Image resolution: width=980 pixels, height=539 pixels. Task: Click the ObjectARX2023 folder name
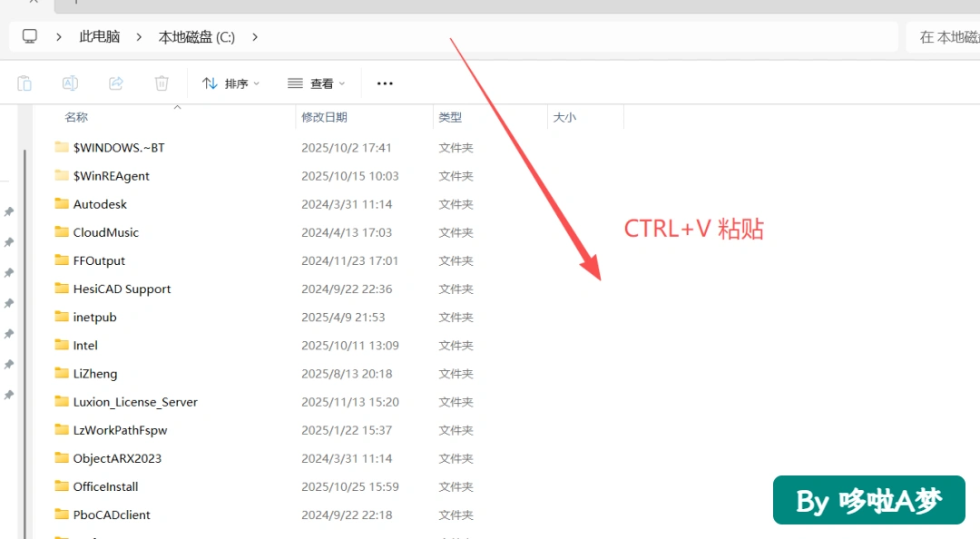pyautogui.click(x=117, y=458)
